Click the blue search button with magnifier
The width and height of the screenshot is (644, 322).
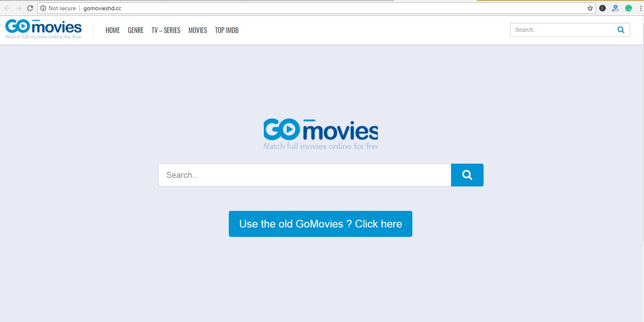tap(467, 175)
